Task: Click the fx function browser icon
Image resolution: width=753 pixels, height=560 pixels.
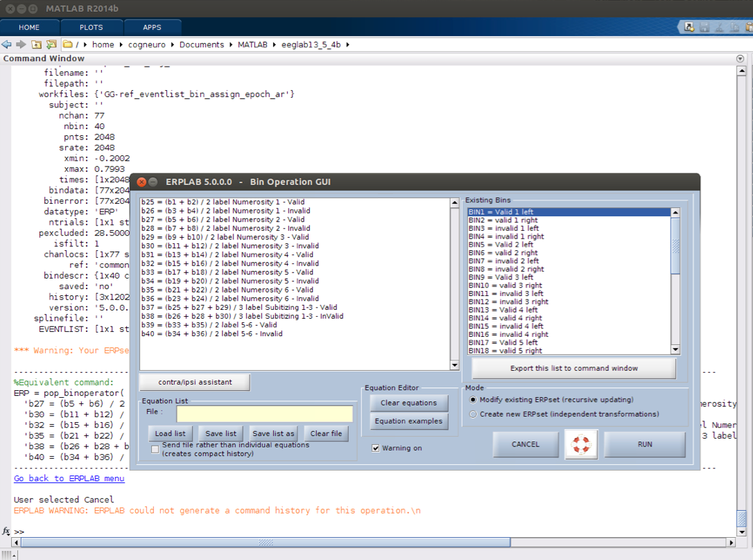Action: point(6,531)
